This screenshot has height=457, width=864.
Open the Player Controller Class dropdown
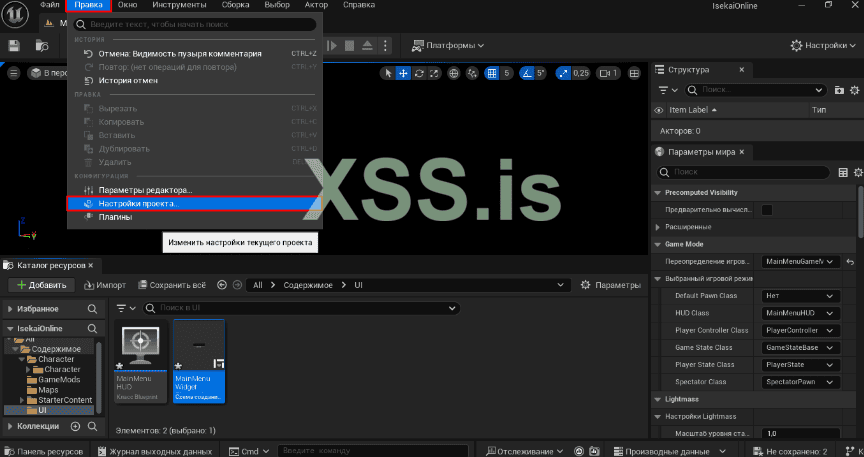pyautogui.click(x=800, y=330)
